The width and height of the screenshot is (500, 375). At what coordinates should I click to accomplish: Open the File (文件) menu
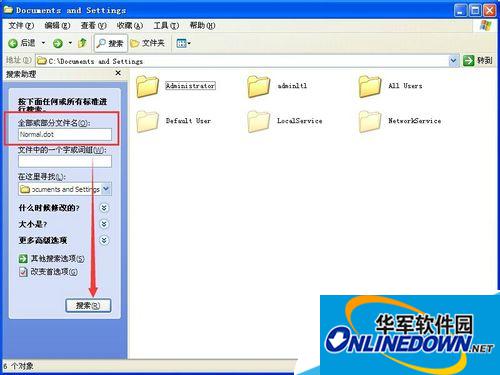(21, 25)
